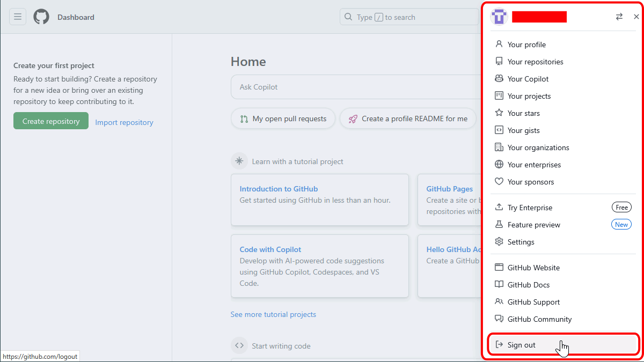Click the board icon beside Your projects

(499, 96)
